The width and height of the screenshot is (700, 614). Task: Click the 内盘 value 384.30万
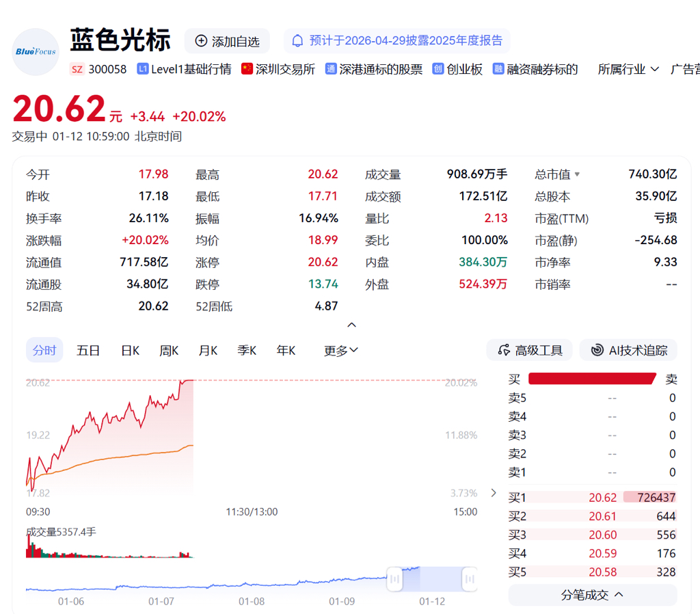(483, 262)
